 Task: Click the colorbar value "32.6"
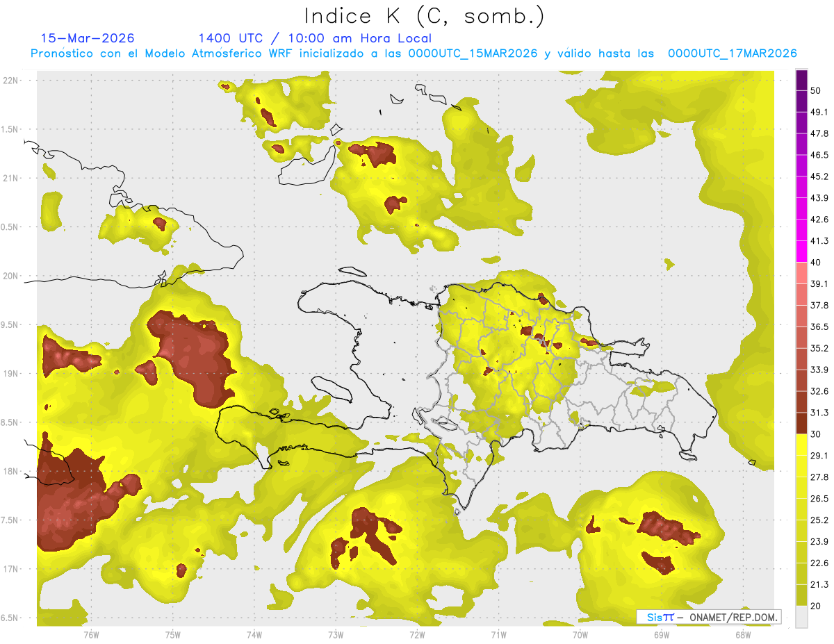pos(819,391)
